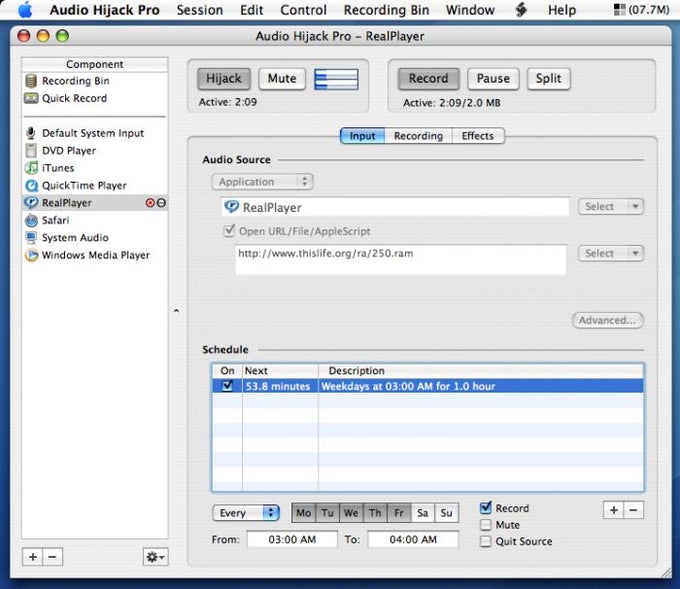Select Windows Media Player in the component list
The height and width of the screenshot is (589, 680).
click(x=95, y=255)
